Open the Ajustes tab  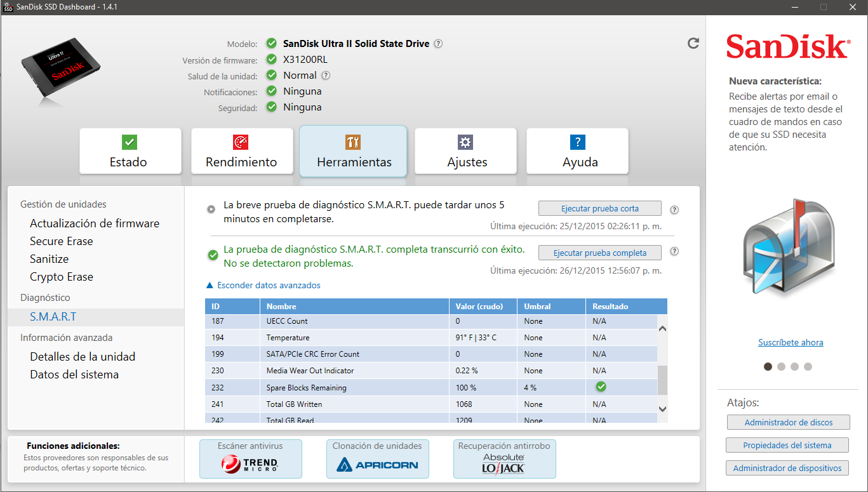point(465,151)
